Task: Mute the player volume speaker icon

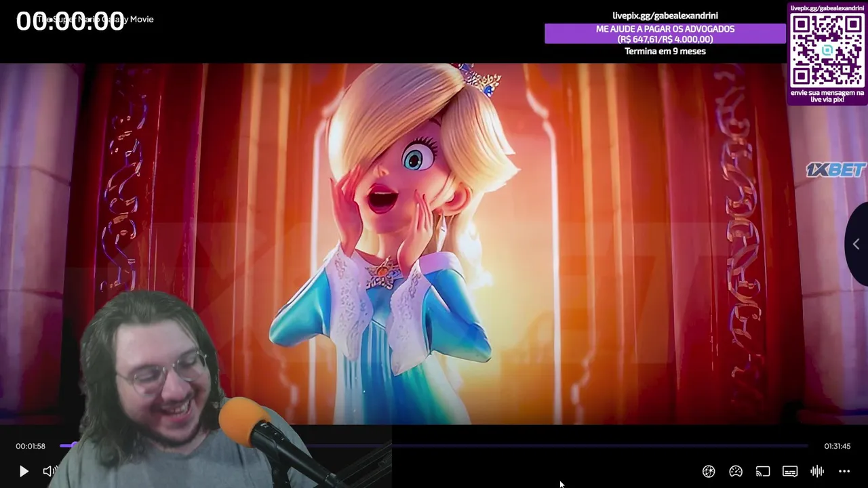Action: click(x=49, y=471)
